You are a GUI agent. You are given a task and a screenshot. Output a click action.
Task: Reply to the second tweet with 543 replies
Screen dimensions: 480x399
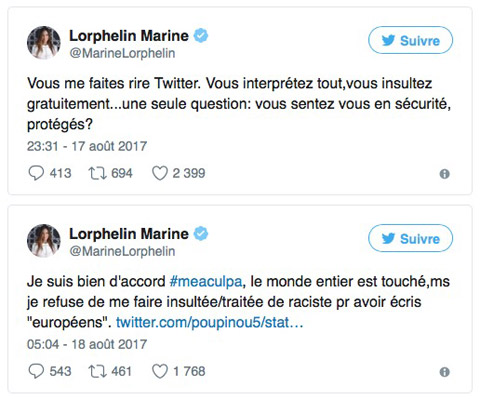point(36,371)
